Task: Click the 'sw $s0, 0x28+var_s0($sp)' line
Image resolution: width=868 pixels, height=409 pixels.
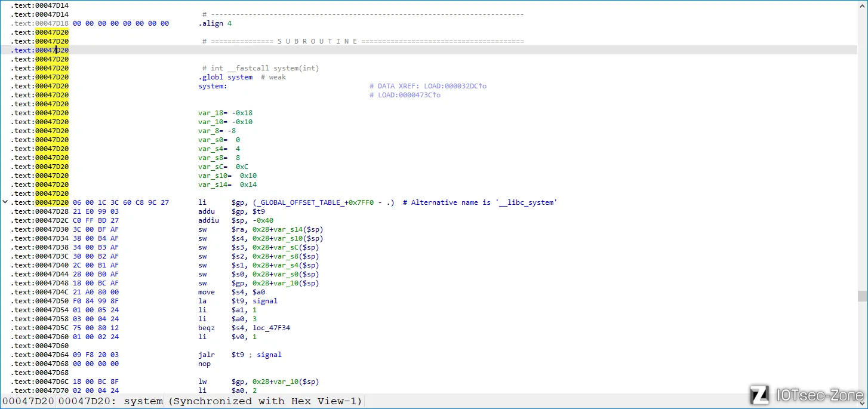Action: click(x=258, y=274)
